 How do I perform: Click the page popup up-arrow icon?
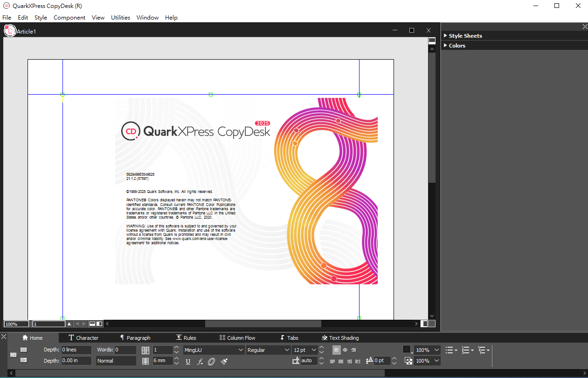click(x=69, y=323)
